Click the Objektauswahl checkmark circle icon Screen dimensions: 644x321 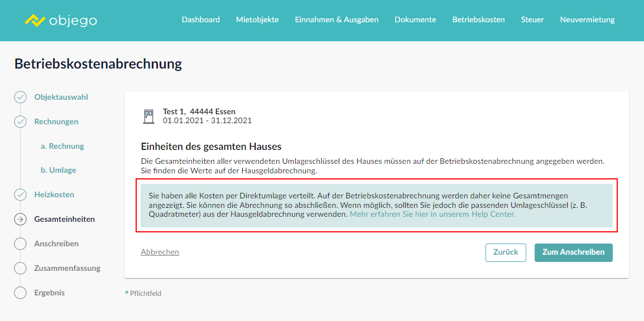point(20,97)
